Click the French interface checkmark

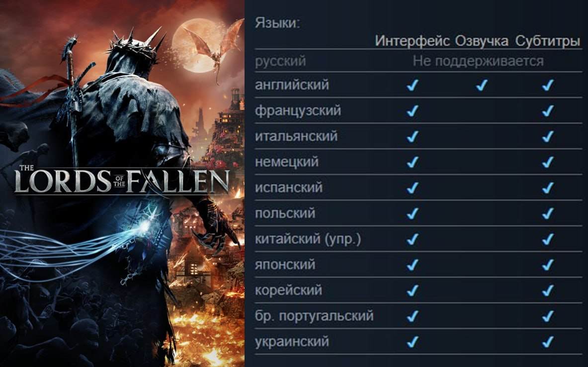[413, 111]
